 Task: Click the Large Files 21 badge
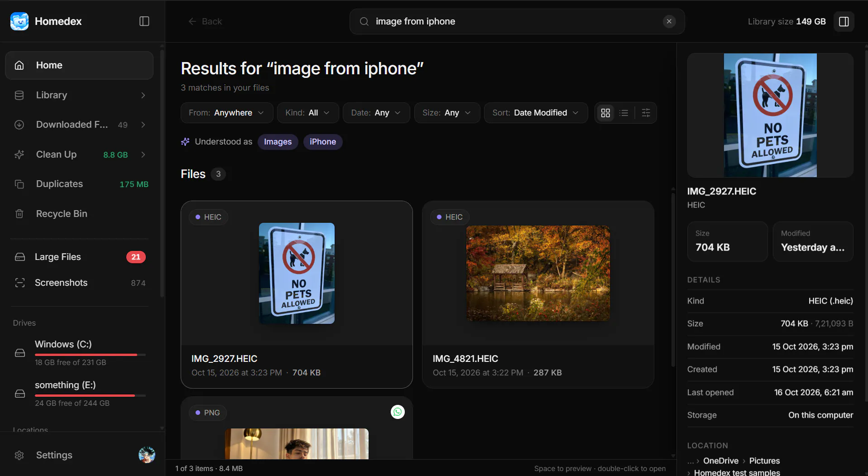[x=136, y=257]
